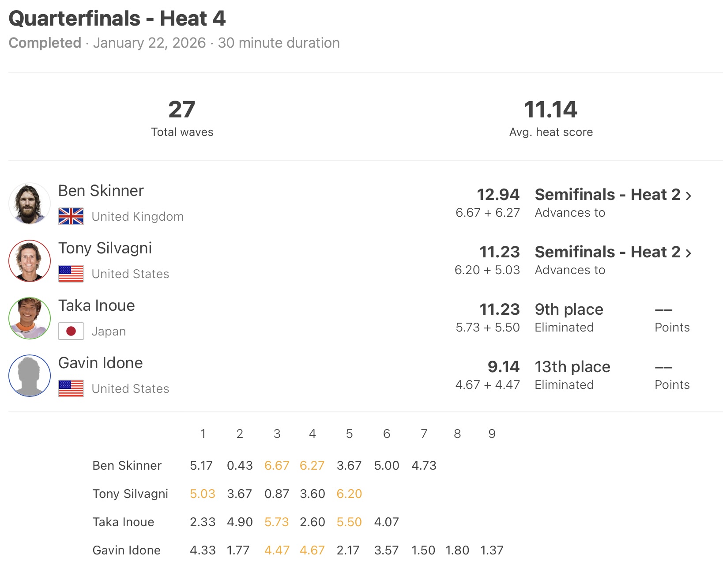This screenshot has height=588, width=723.
Task: Open Taka Inoue's athlete name link
Action: [97, 305]
